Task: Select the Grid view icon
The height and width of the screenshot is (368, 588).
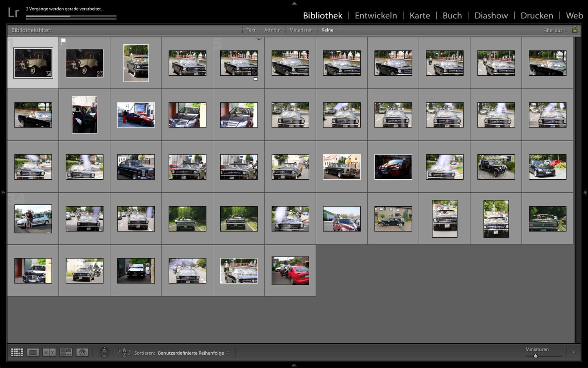Action: click(17, 352)
